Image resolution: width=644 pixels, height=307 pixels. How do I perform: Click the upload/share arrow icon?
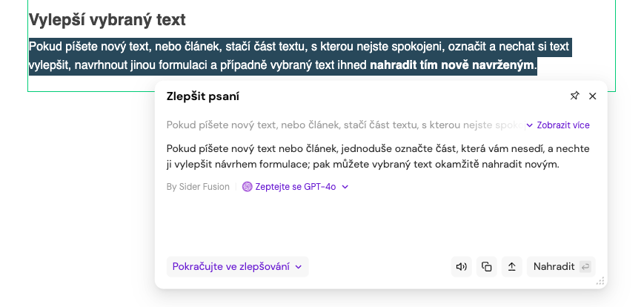coord(512,267)
